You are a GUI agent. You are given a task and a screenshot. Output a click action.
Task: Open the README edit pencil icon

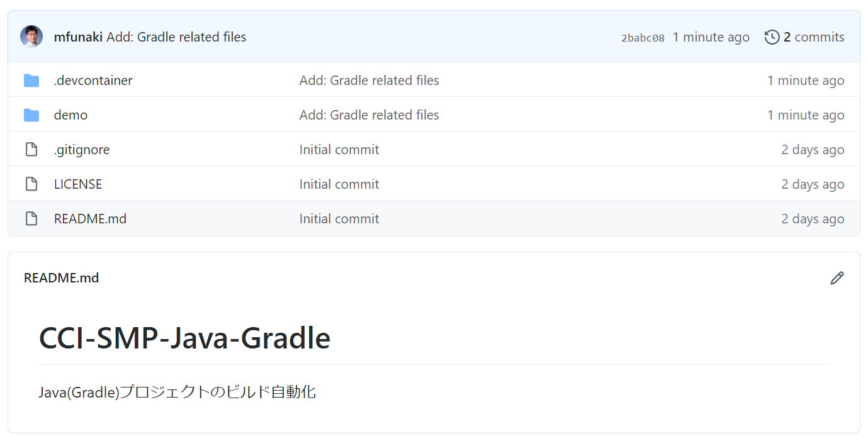[x=837, y=277]
